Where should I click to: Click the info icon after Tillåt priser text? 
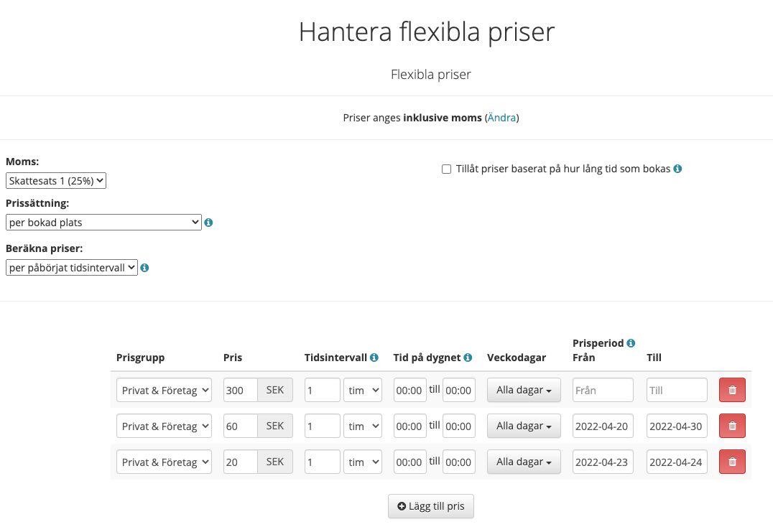point(677,168)
